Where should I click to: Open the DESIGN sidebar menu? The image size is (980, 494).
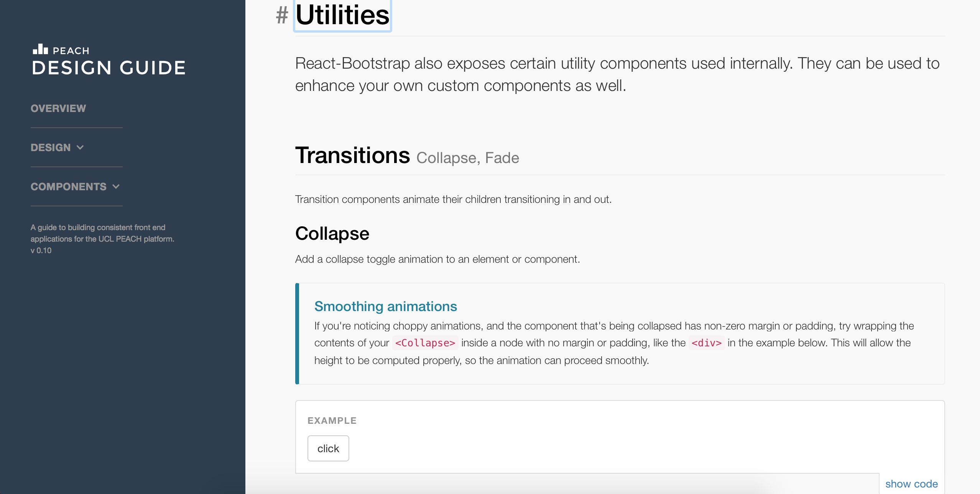tap(58, 148)
